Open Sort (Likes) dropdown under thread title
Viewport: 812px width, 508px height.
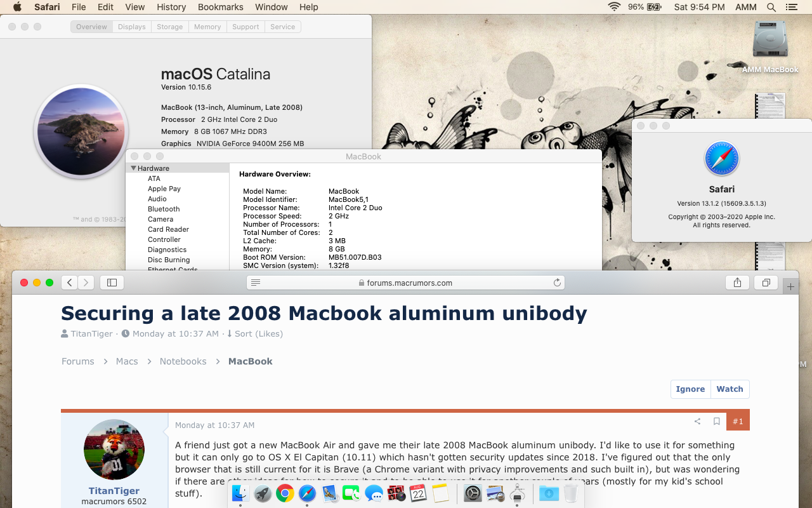click(x=254, y=333)
